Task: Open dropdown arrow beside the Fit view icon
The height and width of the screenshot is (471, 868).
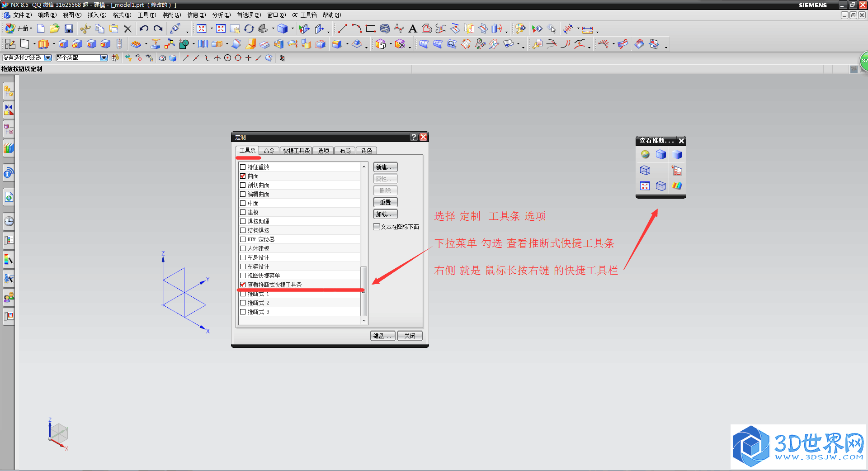Action: (x=211, y=29)
